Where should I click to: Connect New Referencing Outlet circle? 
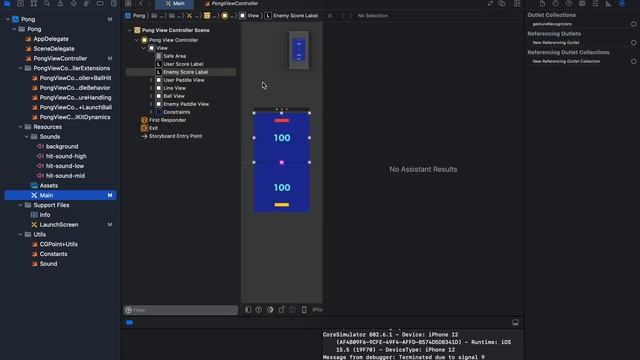click(633, 43)
